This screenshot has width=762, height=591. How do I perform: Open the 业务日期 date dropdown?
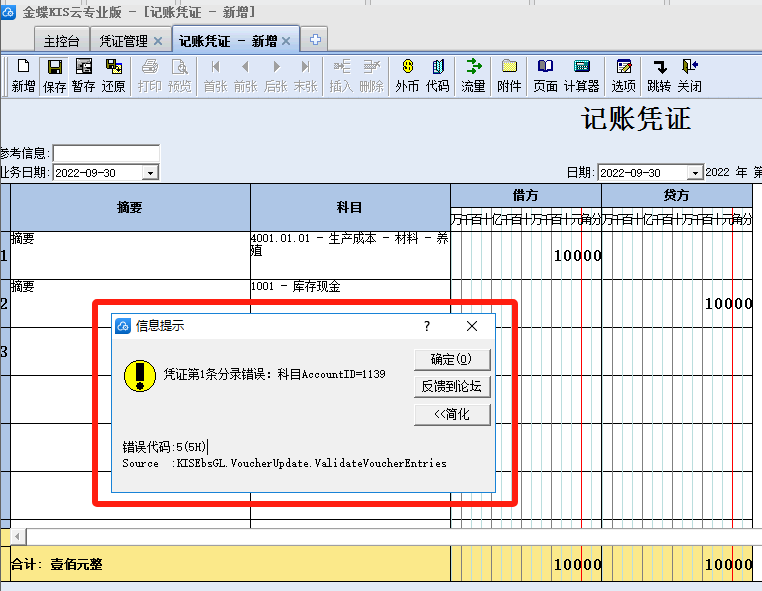(151, 173)
